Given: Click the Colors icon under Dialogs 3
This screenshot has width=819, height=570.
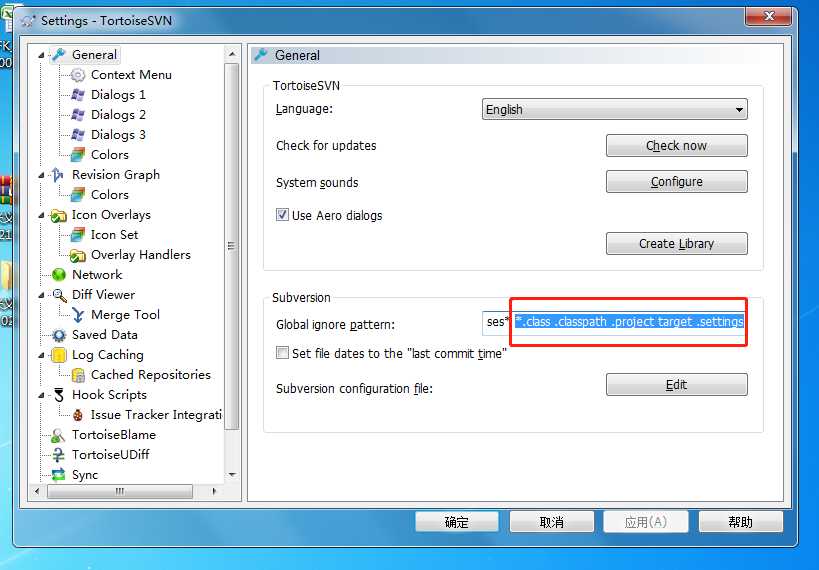Looking at the screenshot, I should pyautogui.click(x=78, y=155).
